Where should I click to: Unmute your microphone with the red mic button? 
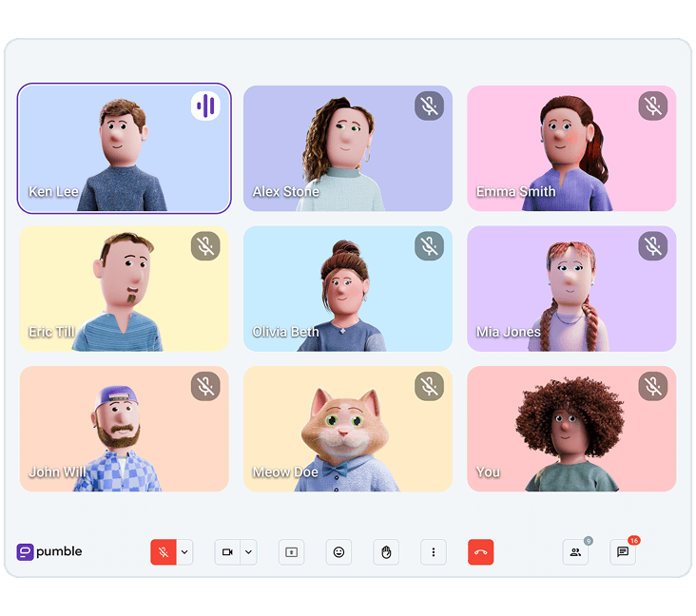[164, 552]
